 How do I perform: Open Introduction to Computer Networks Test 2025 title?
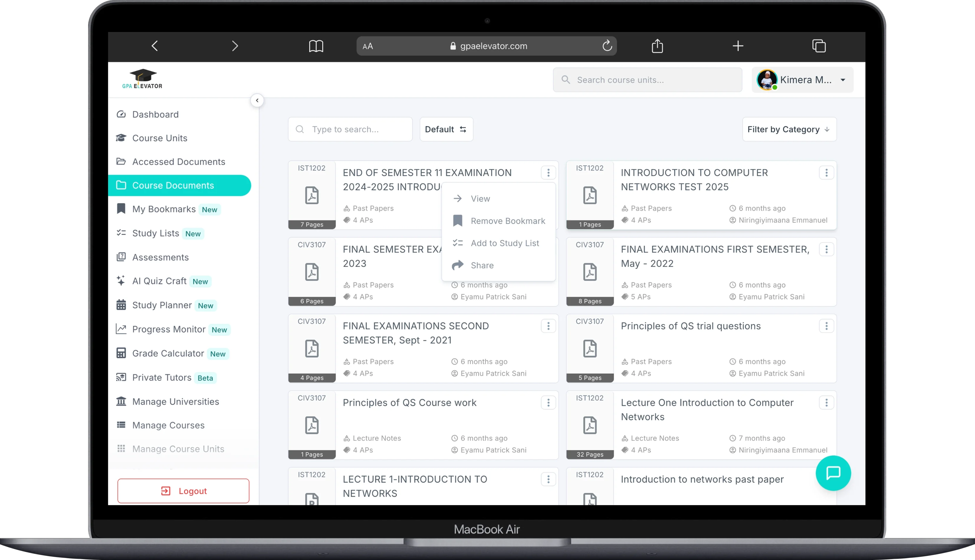point(694,179)
